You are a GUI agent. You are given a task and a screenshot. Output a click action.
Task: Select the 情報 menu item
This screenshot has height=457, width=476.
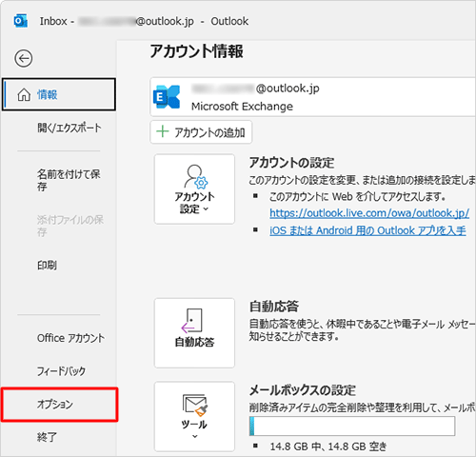(59, 94)
